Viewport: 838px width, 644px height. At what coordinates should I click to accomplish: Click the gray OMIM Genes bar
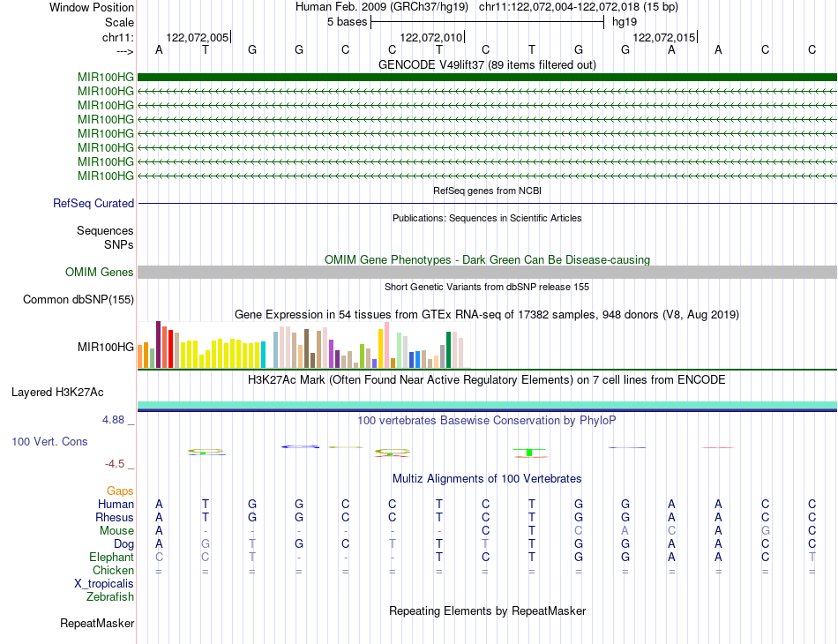click(x=487, y=272)
